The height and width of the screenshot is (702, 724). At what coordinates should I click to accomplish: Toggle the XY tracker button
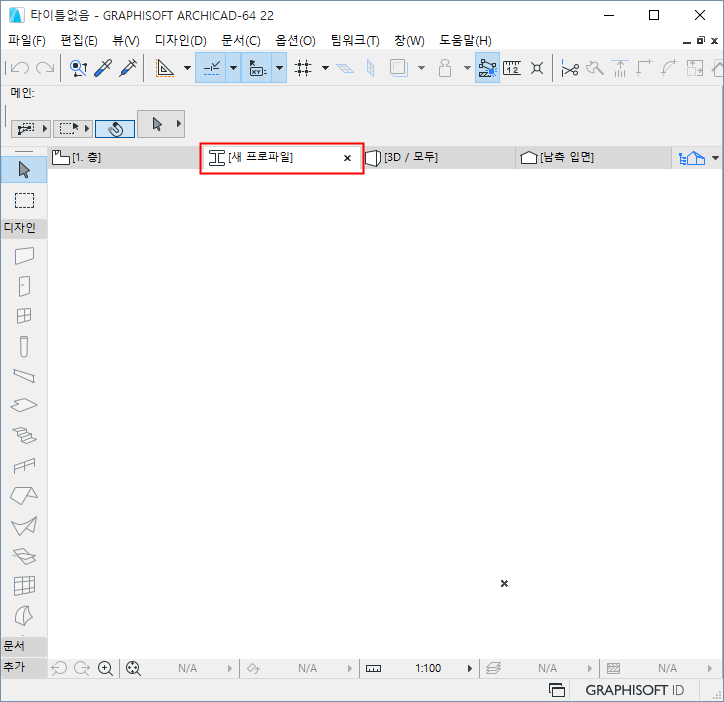pos(257,68)
